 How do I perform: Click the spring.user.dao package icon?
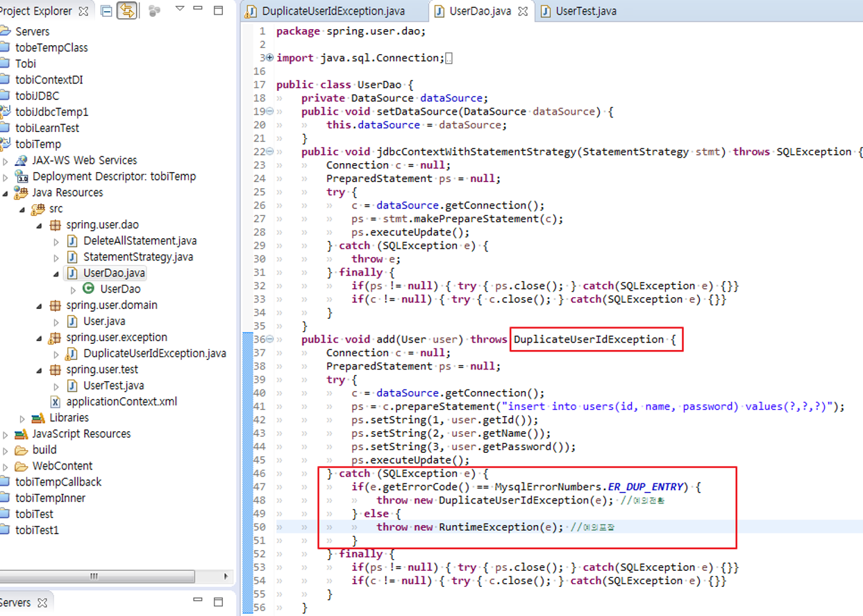[56, 225]
